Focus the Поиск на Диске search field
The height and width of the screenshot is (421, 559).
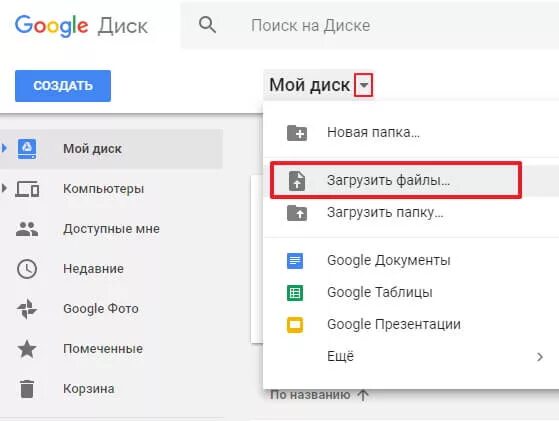pos(370,25)
